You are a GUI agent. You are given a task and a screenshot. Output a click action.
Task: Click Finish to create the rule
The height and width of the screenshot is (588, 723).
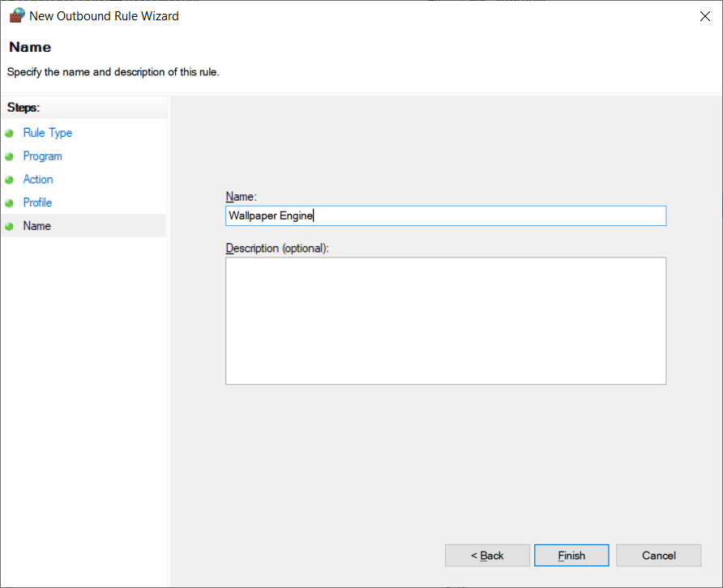(x=571, y=556)
